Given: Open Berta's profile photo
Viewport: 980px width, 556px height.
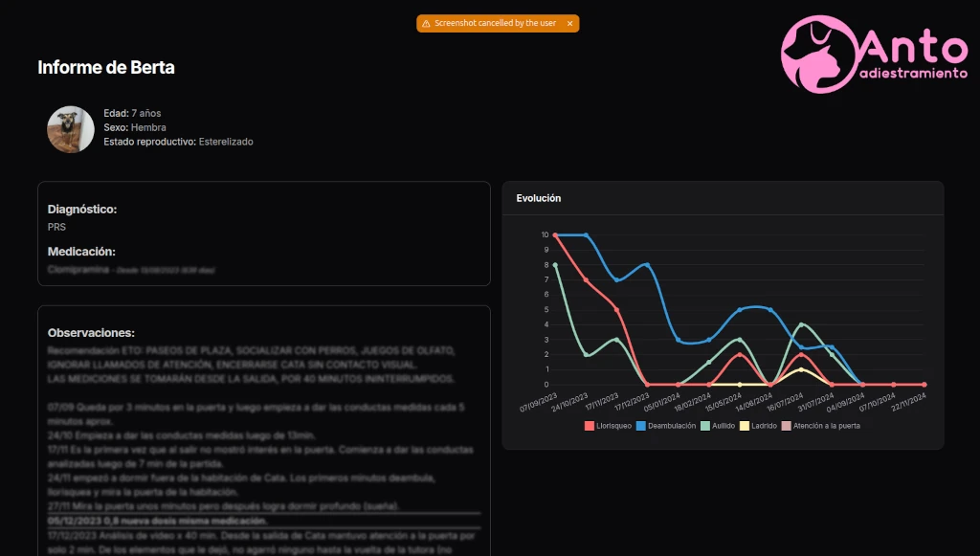Looking at the screenshot, I should coord(71,129).
